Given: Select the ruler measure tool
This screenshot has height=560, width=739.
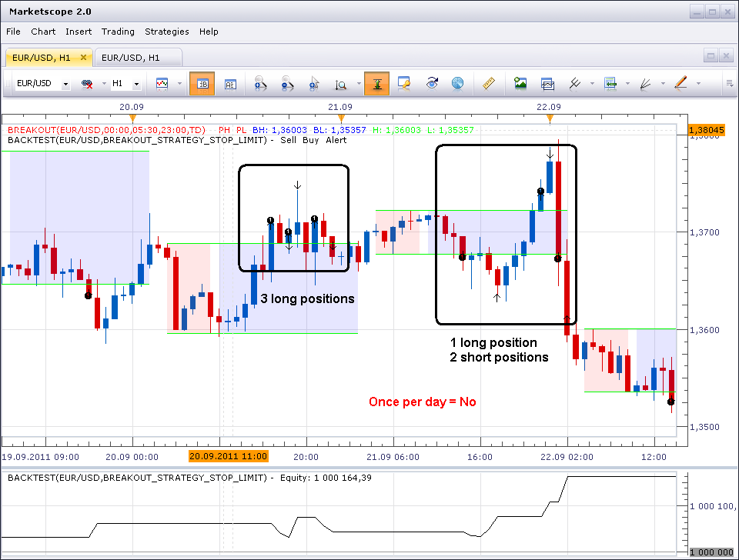Looking at the screenshot, I should [x=490, y=83].
